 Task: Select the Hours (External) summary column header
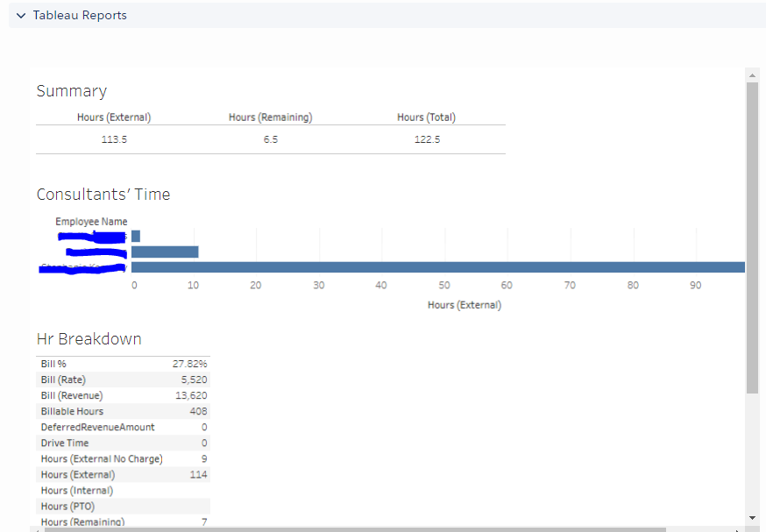tap(114, 117)
